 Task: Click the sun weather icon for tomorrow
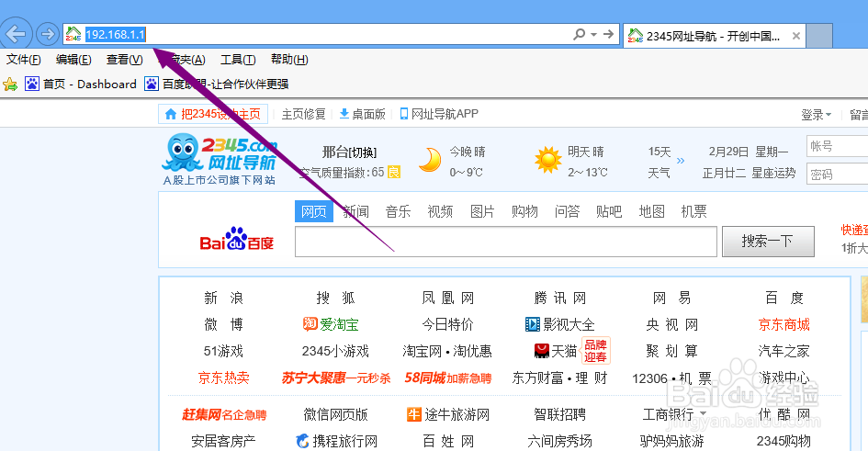[548, 160]
